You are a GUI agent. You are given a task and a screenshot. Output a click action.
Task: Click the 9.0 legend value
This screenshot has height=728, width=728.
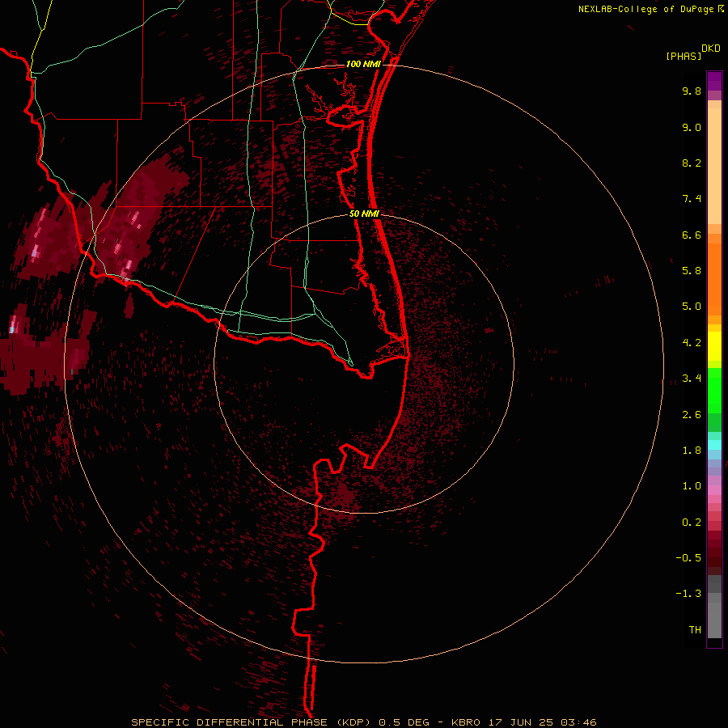[x=692, y=127]
